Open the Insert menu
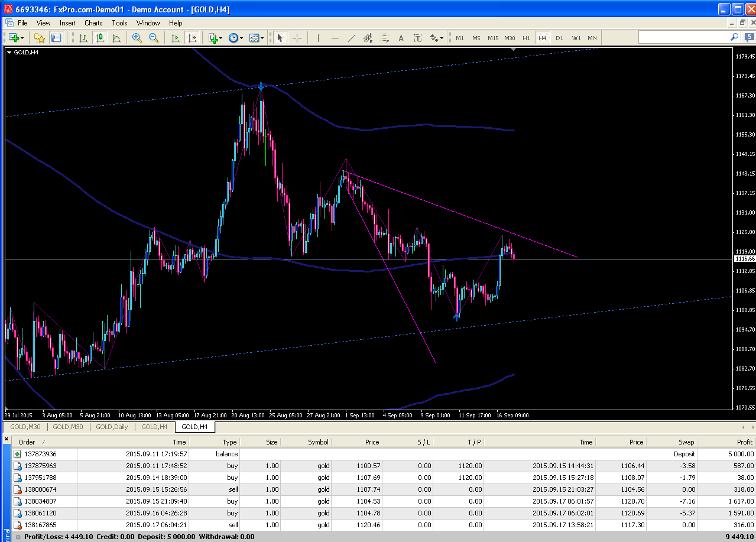This screenshot has width=756, height=542. point(67,23)
